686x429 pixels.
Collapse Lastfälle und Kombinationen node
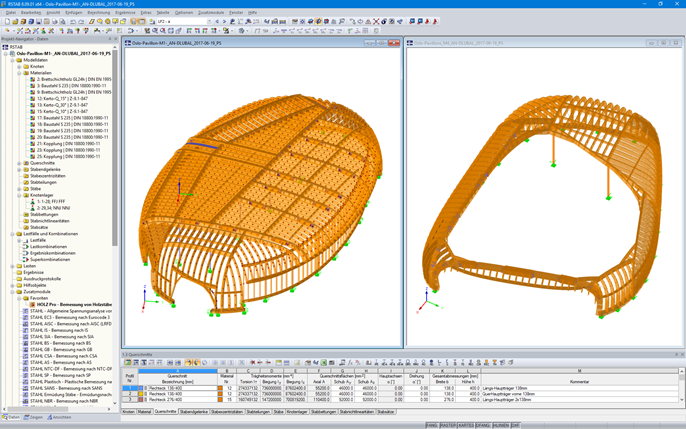[x=12, y=234]
